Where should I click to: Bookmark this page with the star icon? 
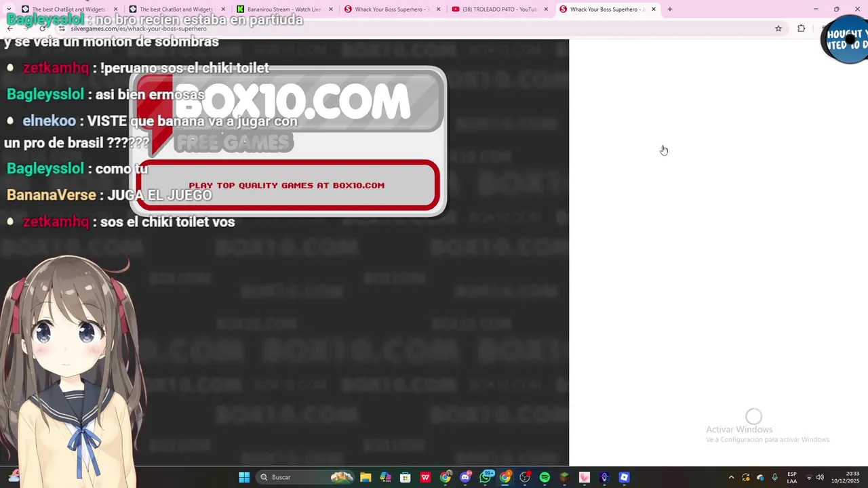(x=778, y=28)
